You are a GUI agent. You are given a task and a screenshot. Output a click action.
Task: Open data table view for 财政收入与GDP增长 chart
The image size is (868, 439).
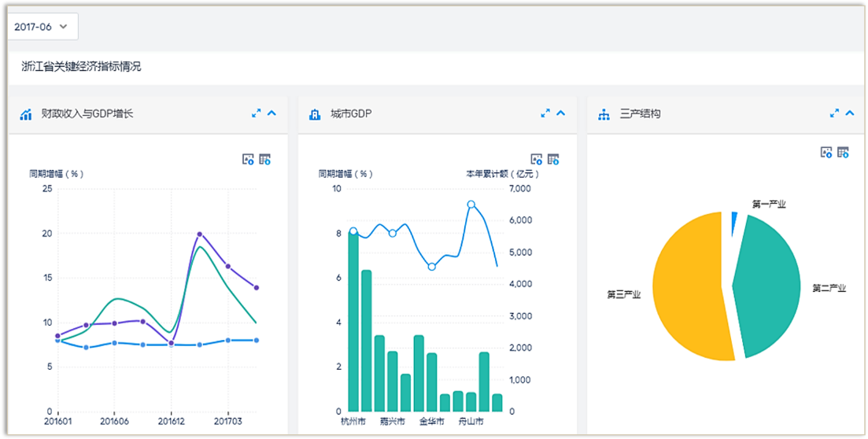[264, 159]
